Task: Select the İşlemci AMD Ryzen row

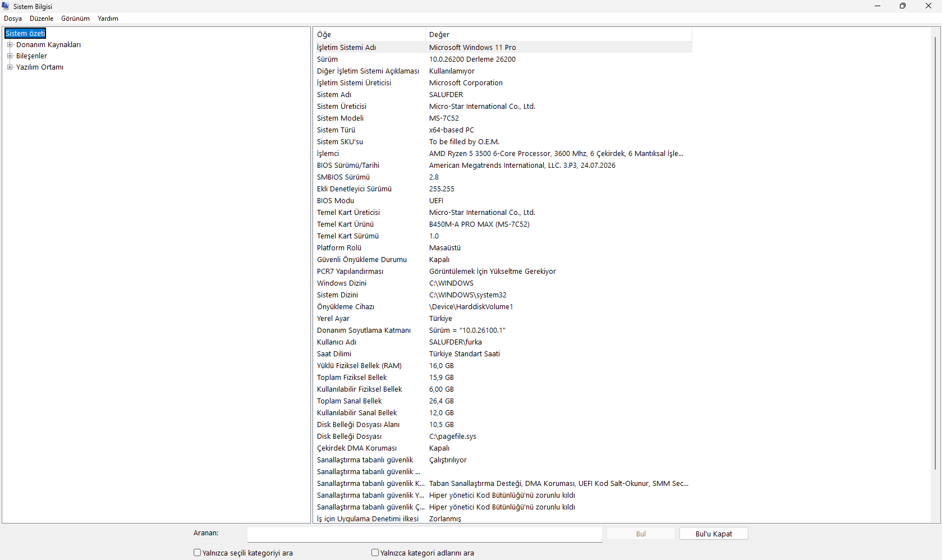Action: tap(503, 154)
